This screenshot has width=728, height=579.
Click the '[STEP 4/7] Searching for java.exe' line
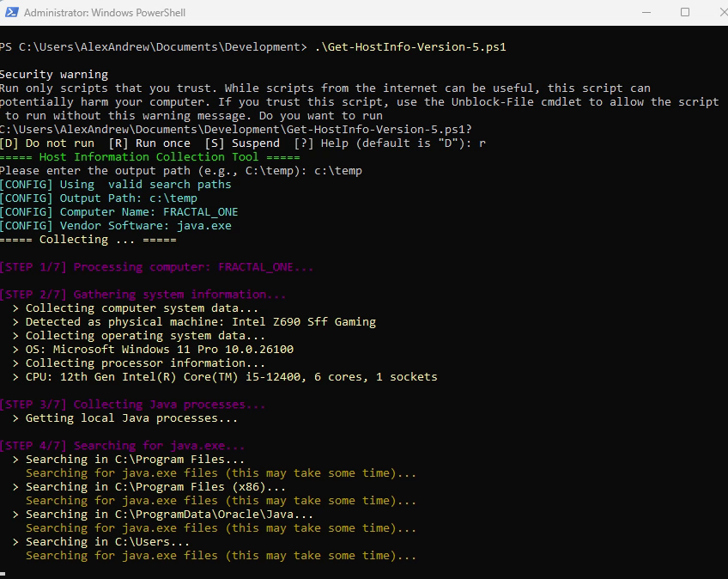click(123, 446)
